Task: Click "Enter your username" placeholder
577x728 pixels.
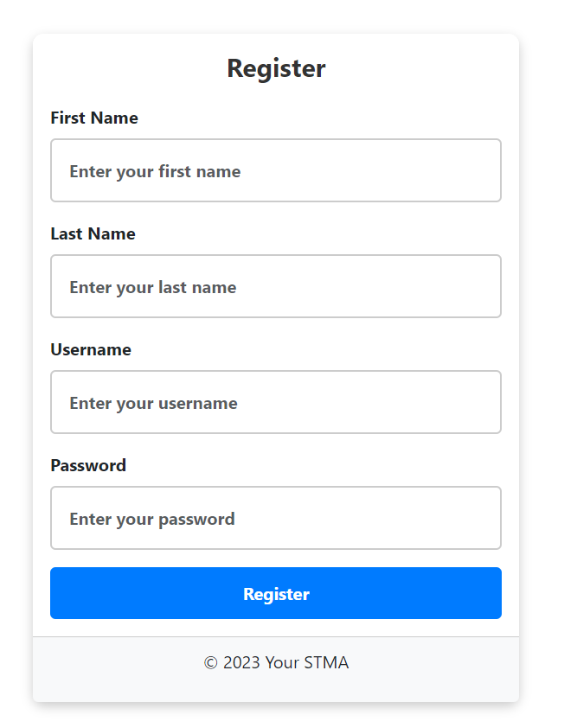Action: (x=153, y=403)
